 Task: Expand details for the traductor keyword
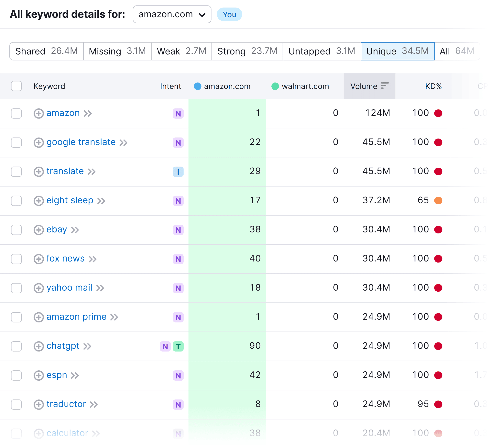38,404
